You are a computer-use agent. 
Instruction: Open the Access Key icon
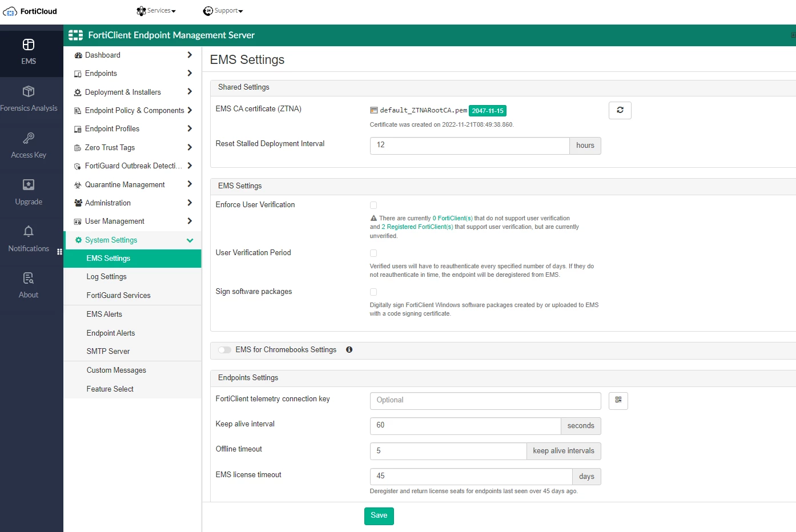[29, 138]
